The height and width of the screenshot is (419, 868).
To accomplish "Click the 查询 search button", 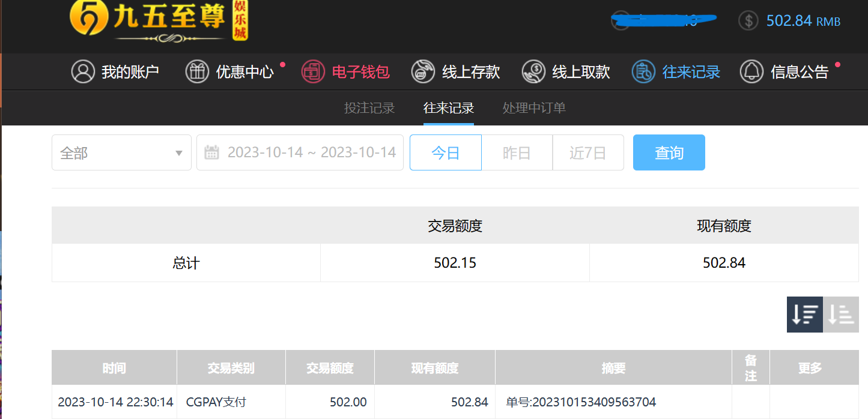I will (x=669, y=152).
